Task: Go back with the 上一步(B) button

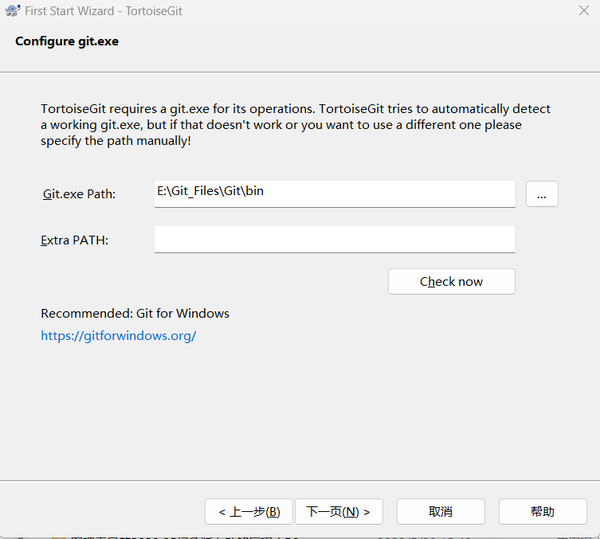Action: [249, 511]
